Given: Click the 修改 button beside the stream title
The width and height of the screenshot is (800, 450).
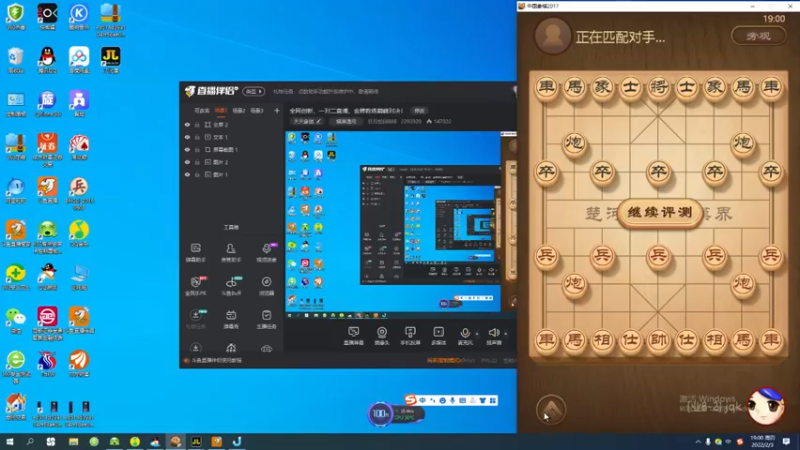Looking at the screenshot, I should point(419,110).
